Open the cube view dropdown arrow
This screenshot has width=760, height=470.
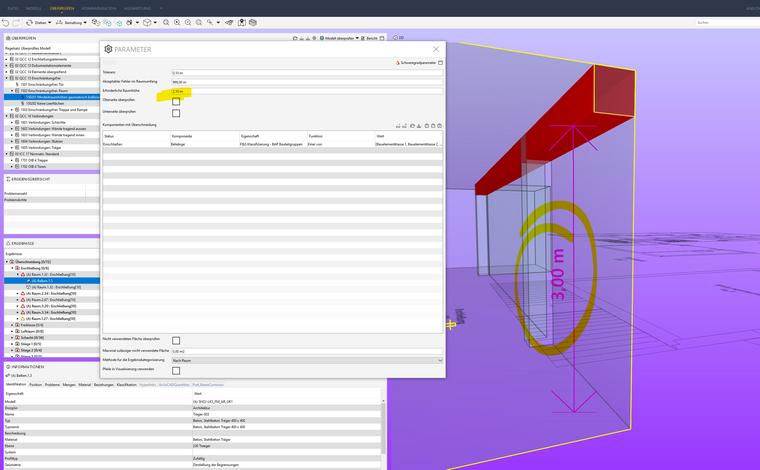[155, 23]
